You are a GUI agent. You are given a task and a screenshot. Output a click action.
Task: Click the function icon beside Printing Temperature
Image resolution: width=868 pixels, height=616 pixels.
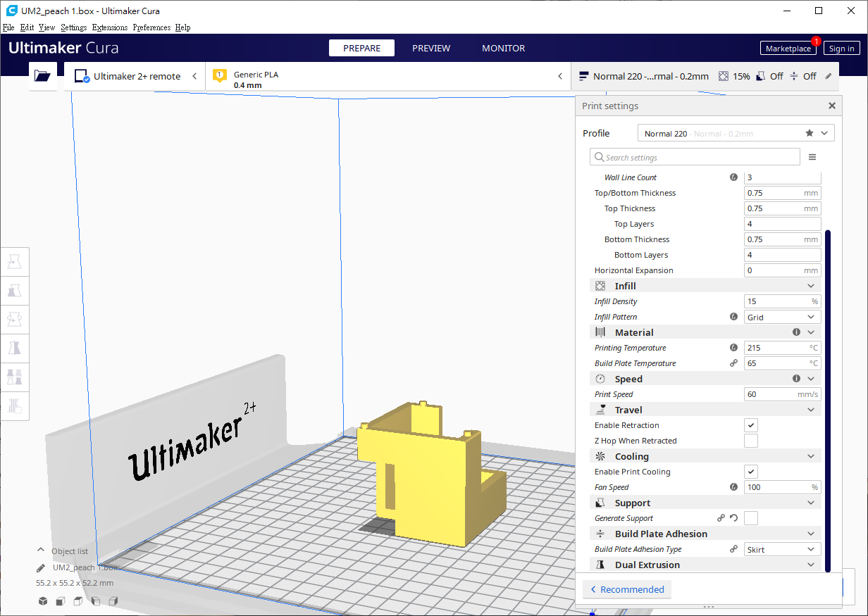coord(733,348)
